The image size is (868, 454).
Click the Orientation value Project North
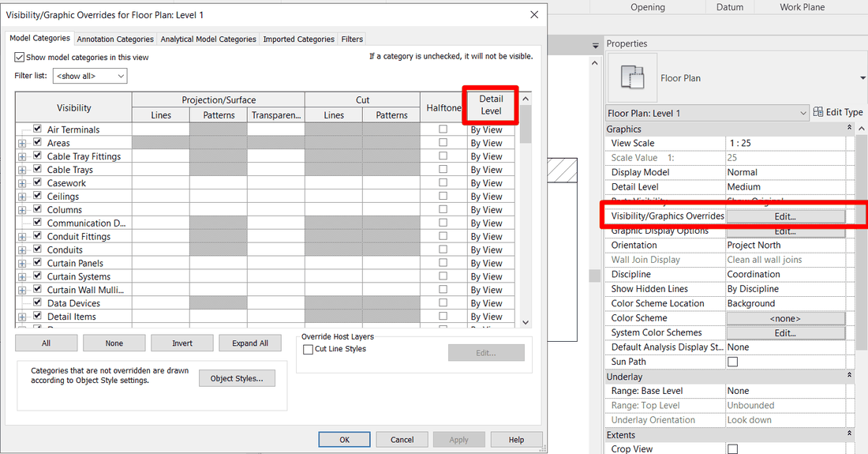click(x=785, y=245)
